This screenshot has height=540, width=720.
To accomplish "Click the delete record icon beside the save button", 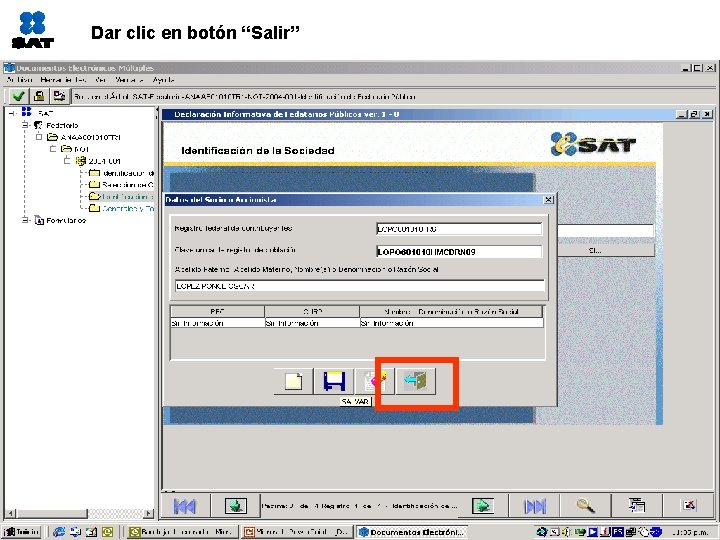I will (374, 381).
